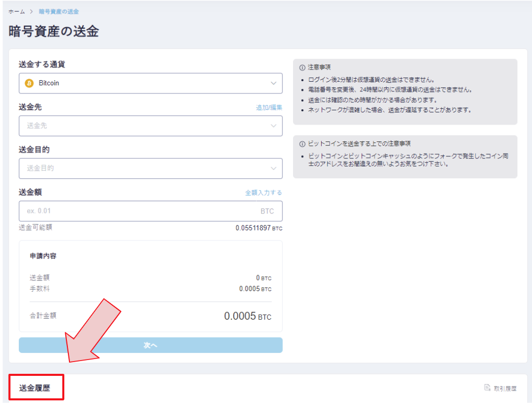Click the orange Bitcoin coin icon

pos(29,83)
